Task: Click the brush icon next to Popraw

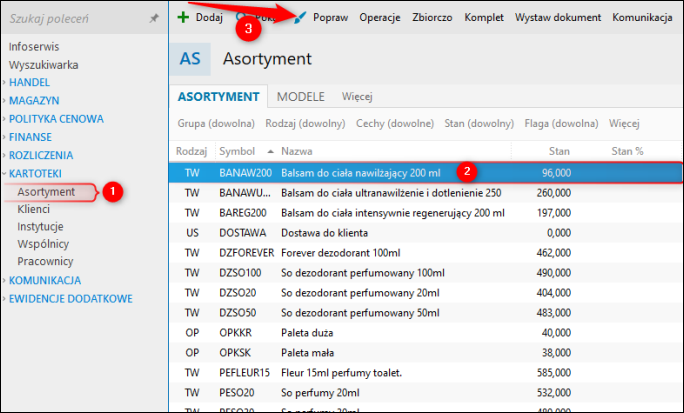Action: 300,17
